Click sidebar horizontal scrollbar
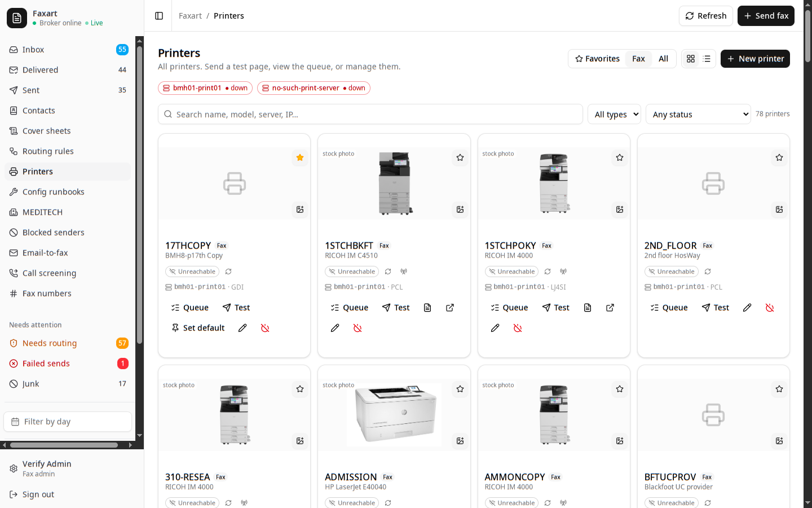 click(x=64, y=445)
